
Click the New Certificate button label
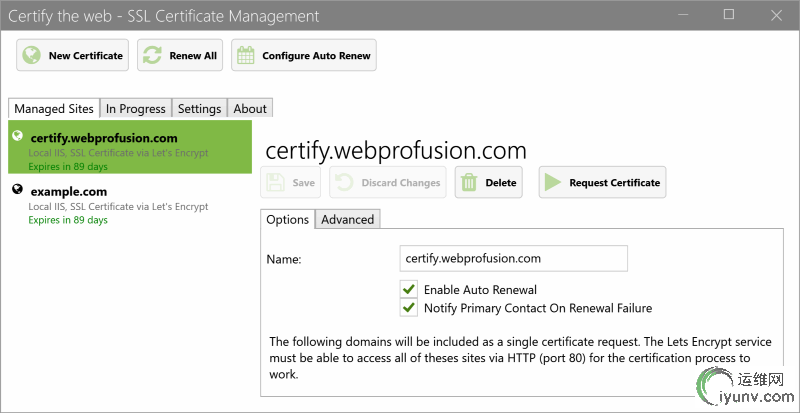86,56
